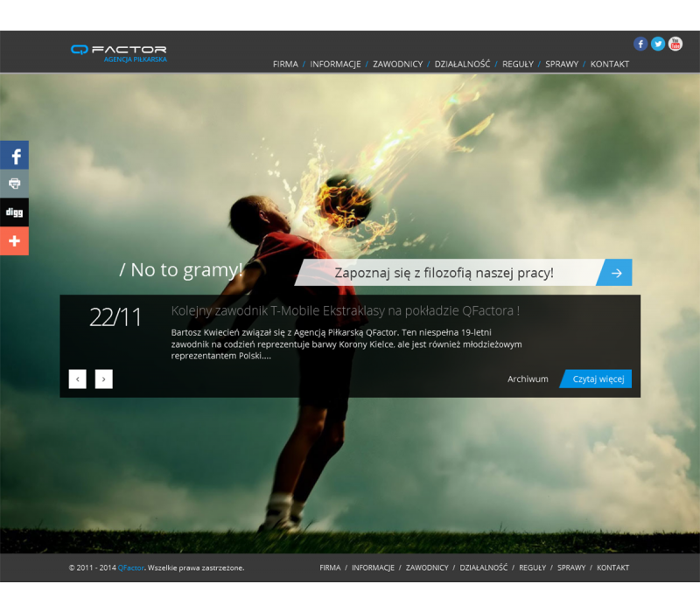
Task: Click the QFactor logo in the header
Action: [119, 52]
